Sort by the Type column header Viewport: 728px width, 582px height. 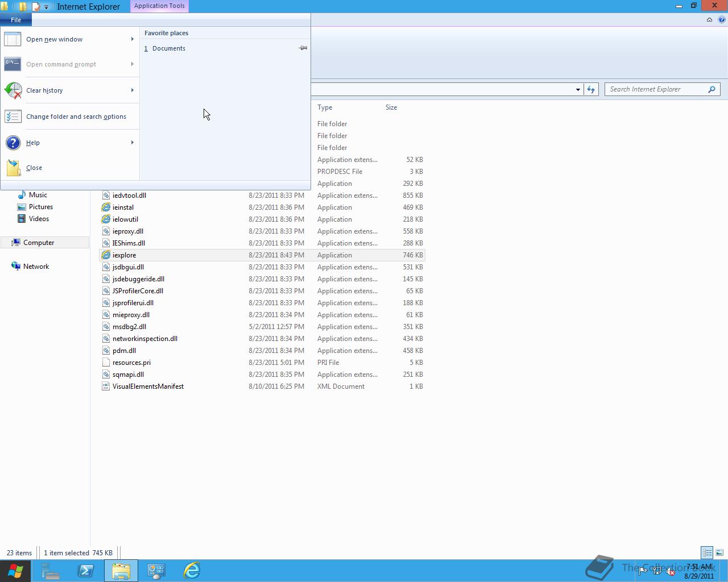[325, 107]
